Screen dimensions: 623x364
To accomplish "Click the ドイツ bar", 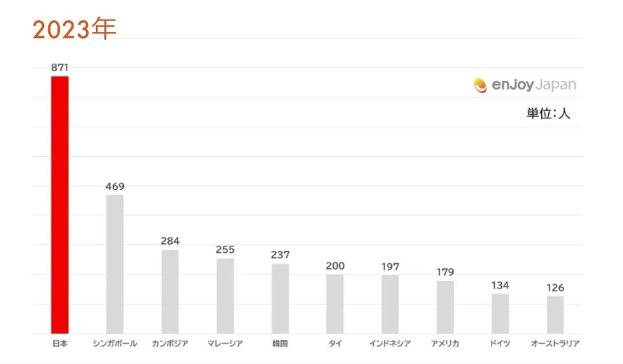I will click(x=500, y=313).
